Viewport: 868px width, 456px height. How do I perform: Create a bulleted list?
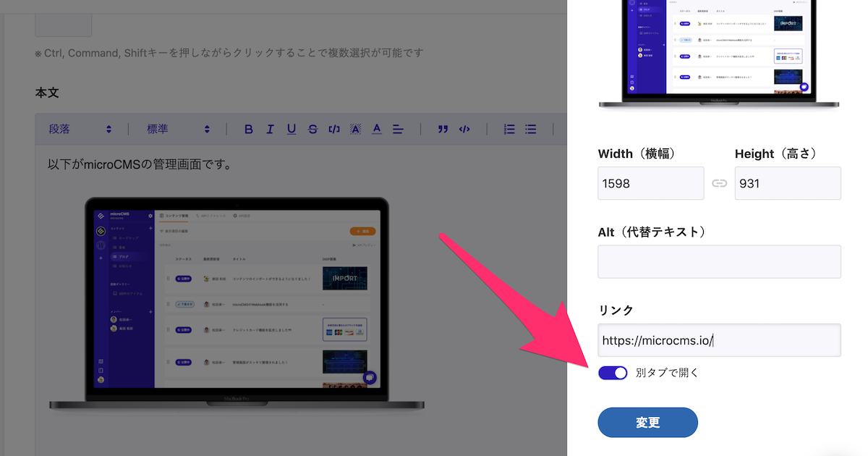[531, 130]
